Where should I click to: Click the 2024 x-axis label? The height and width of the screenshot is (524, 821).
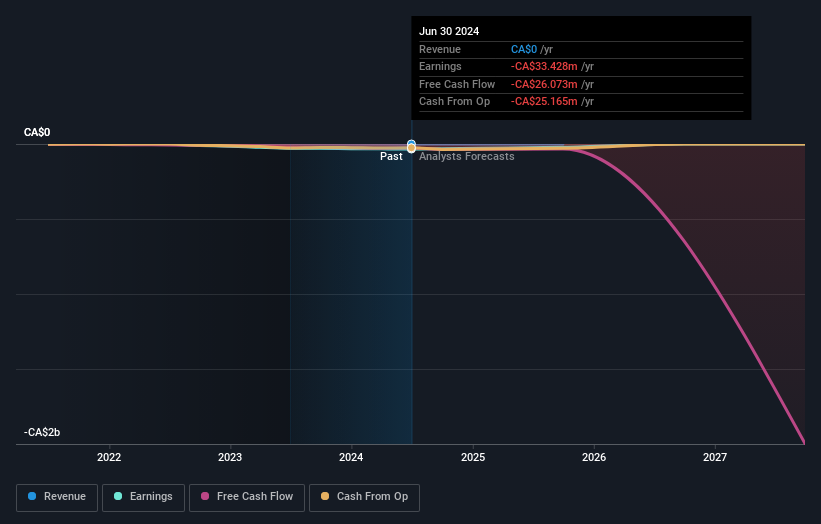pyautogui.click(x=351, y=458)
